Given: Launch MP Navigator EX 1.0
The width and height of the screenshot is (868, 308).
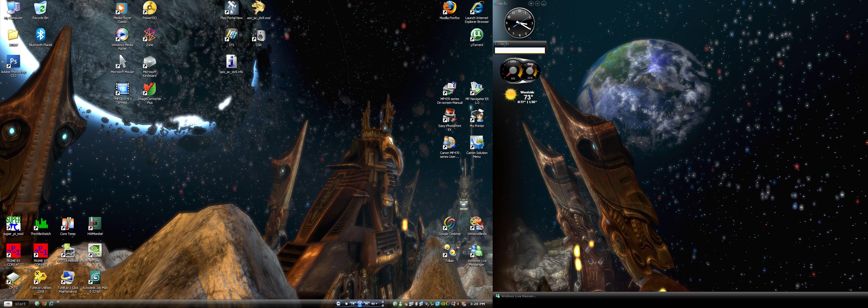Looking at the screenshot, I should coord(477,93).
